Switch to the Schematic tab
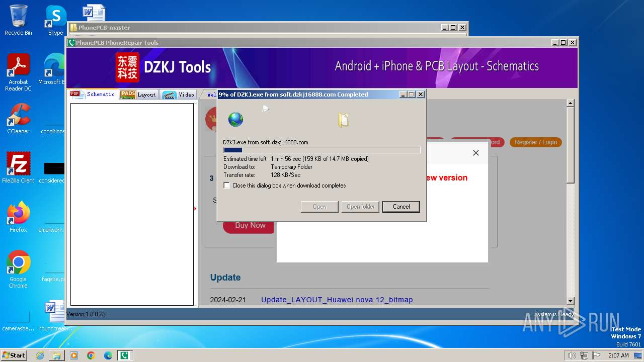 click(94, 94)
